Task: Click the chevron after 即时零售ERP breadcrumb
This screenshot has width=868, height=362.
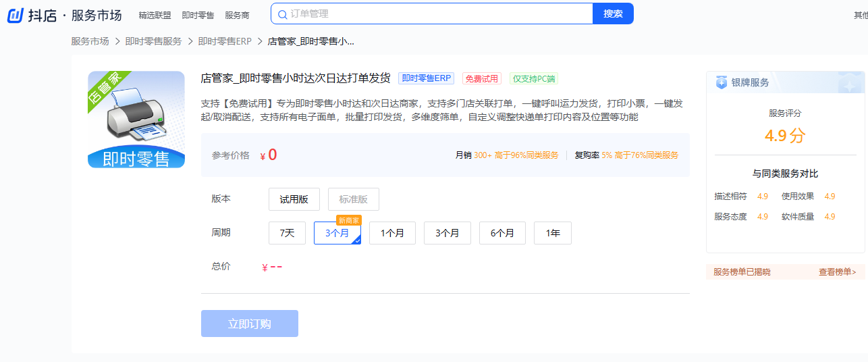Action: 260,41
